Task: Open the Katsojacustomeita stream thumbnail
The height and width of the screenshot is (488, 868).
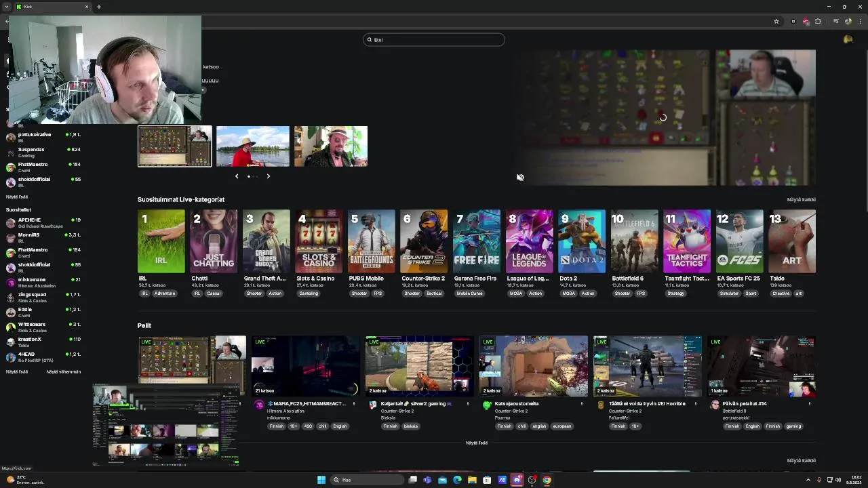Action: 534,366
